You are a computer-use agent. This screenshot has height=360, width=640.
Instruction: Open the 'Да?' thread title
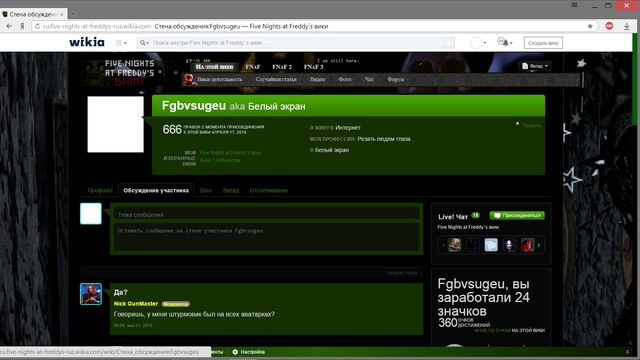pyautogui.click(x=120, y=292)
